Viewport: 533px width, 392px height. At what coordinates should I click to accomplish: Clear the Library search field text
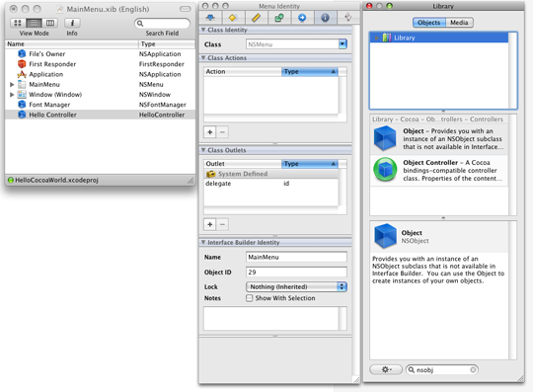click(x=473, y=369)
